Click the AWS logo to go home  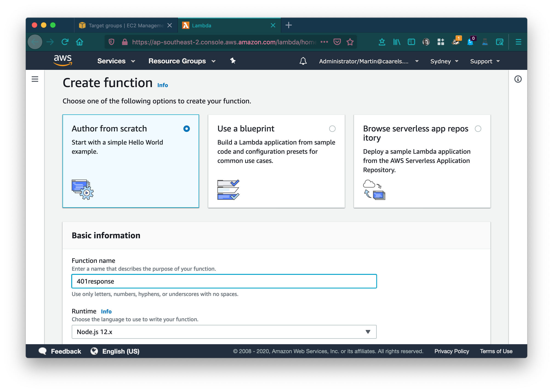tap(63, 61)
